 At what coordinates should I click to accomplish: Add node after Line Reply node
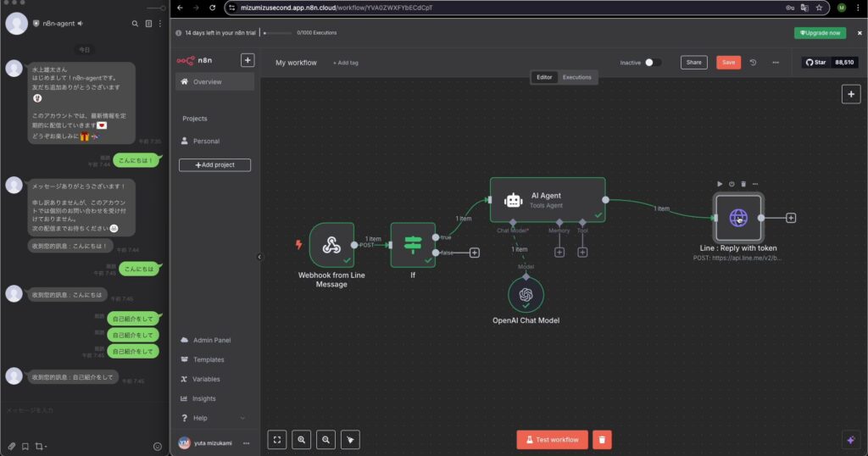pyautogui.click(x=791, y=218)
